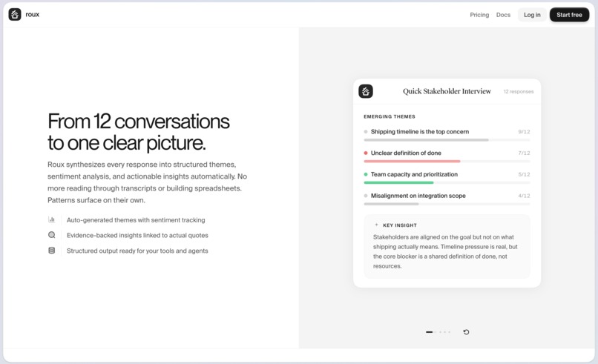Select the Team capacity and prioritization theme
Screen dimensions: 598x364
pos(414,174)
